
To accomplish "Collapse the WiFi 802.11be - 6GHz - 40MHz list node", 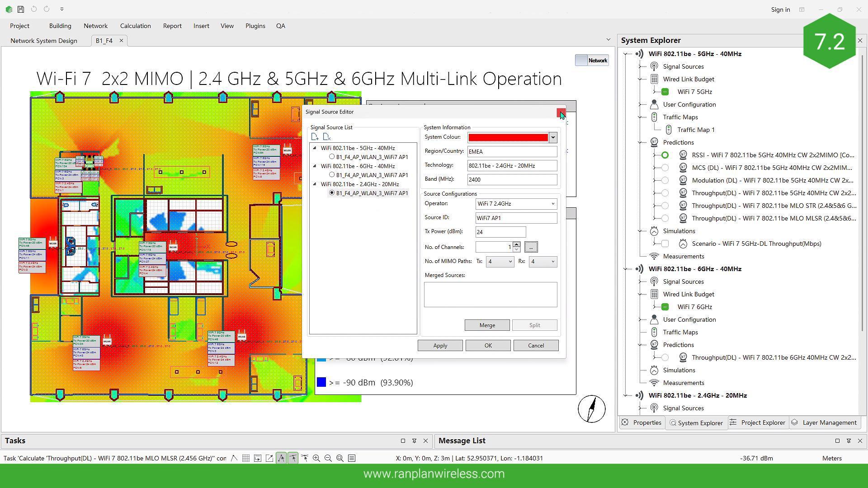I will coord(315,166).
